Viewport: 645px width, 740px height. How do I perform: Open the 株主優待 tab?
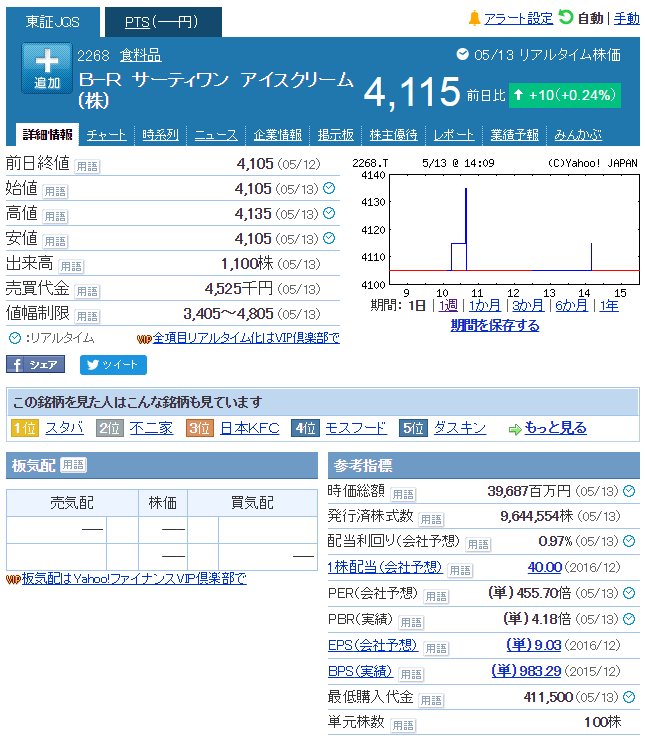point(394,135)
